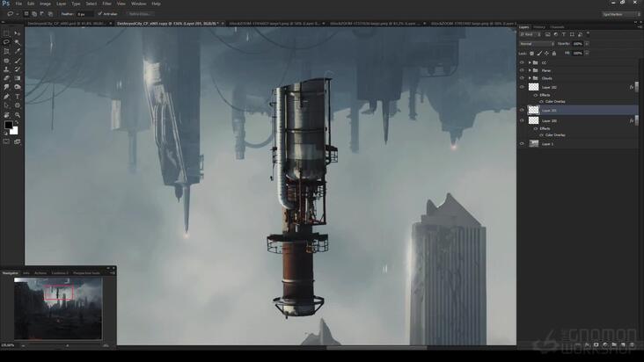Select the Pen tool

coord(6,97)
